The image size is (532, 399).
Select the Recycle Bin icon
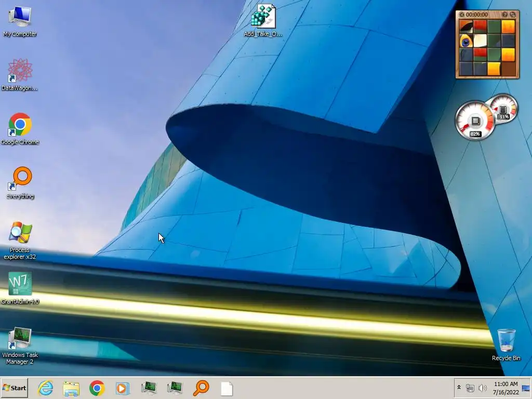coord(506,344)
